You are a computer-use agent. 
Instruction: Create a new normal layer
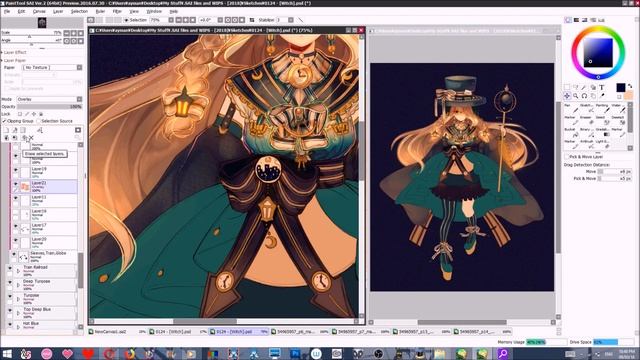click(7, 130)
